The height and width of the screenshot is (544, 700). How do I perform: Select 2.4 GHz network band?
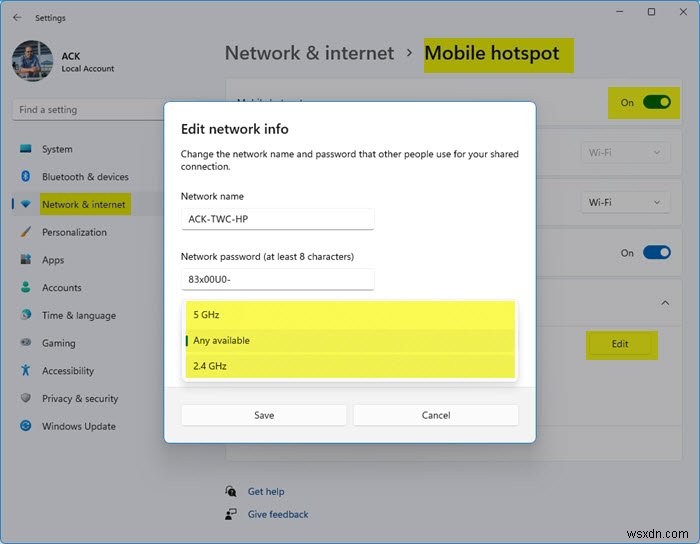tap(350, 366)
